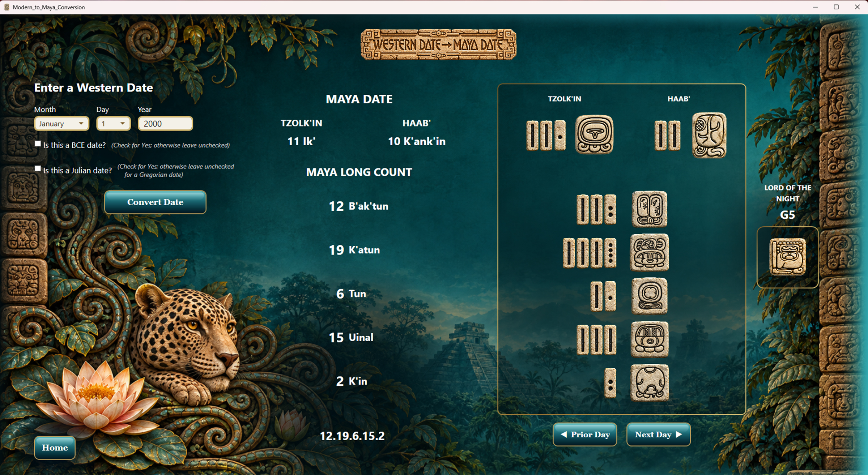The width and height of the screenshot is (868, 475).
Task: Click the Uinal period glyph
Action: click(x=650, y=339)
